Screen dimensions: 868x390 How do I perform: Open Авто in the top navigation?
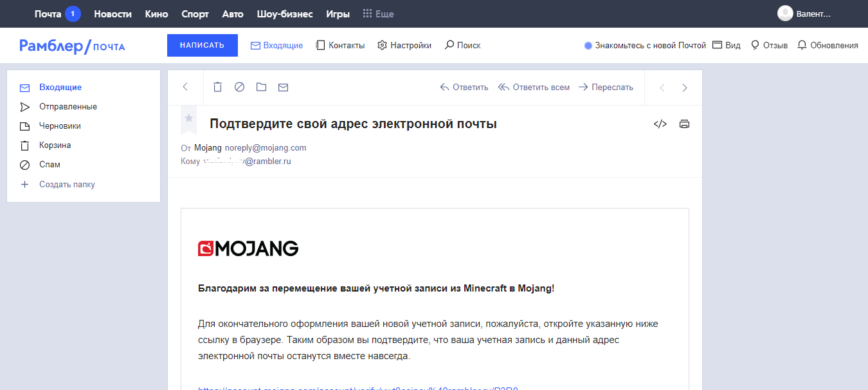pyautogui.click(x=233, y=14)
